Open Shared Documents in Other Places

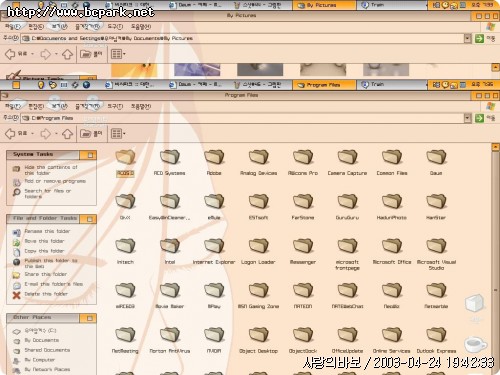[x=47, y=350]
